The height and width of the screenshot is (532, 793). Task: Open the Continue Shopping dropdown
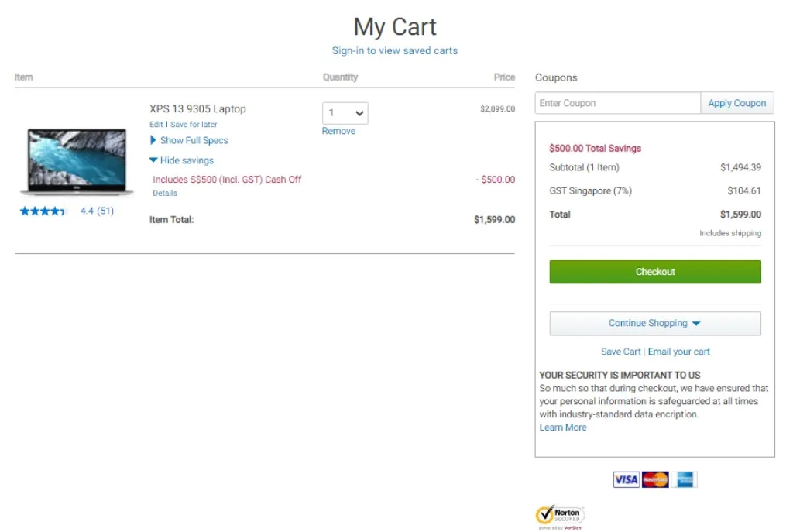click(x=655, y=324)
